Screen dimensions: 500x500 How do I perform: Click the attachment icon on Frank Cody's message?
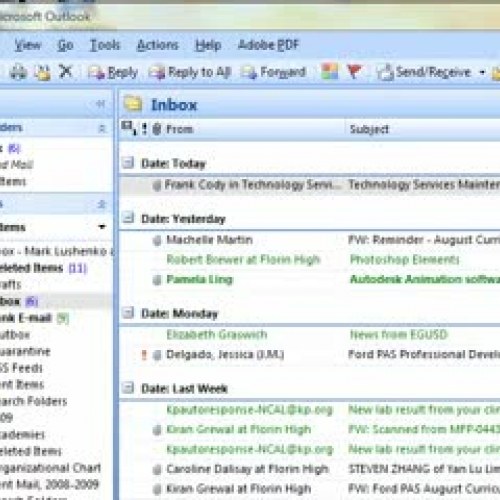pyautogui.click(x=157, y=185)
